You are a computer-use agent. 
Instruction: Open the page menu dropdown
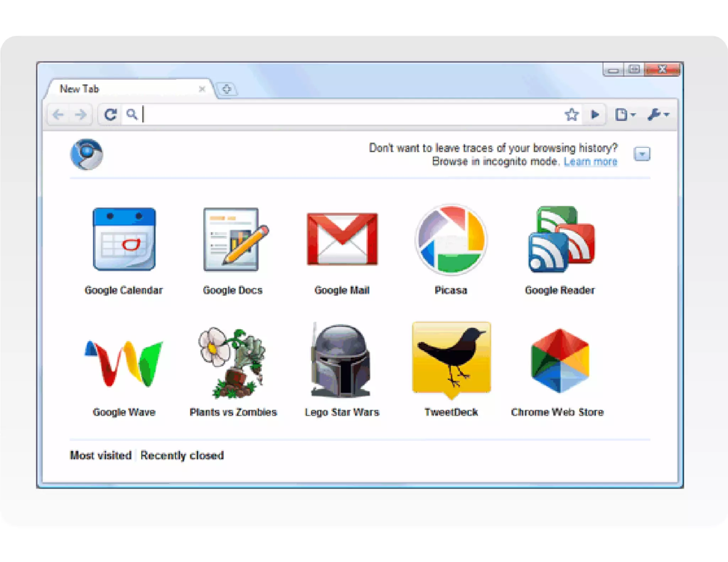point(625,114)
